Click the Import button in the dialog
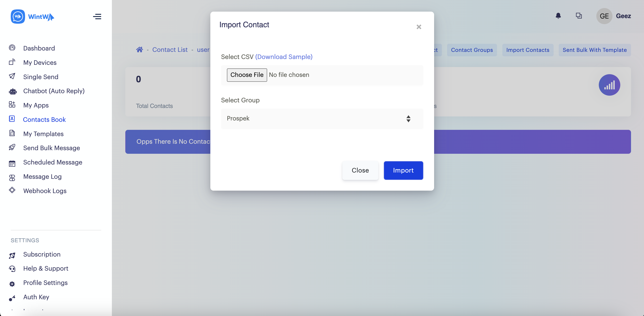Screen dimensions: 644x316 pyautogui.click(x=403, y=171)
